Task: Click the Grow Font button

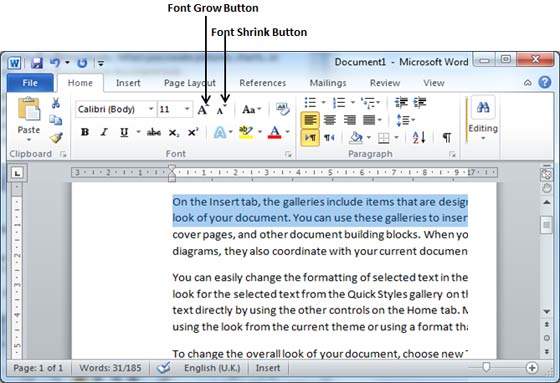Action: tap(203, 110)
